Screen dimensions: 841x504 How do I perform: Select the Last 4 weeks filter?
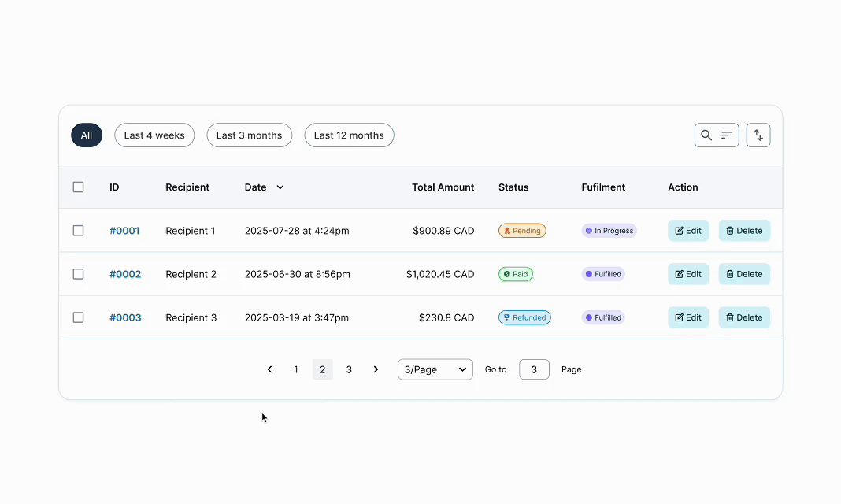(154, 135)
